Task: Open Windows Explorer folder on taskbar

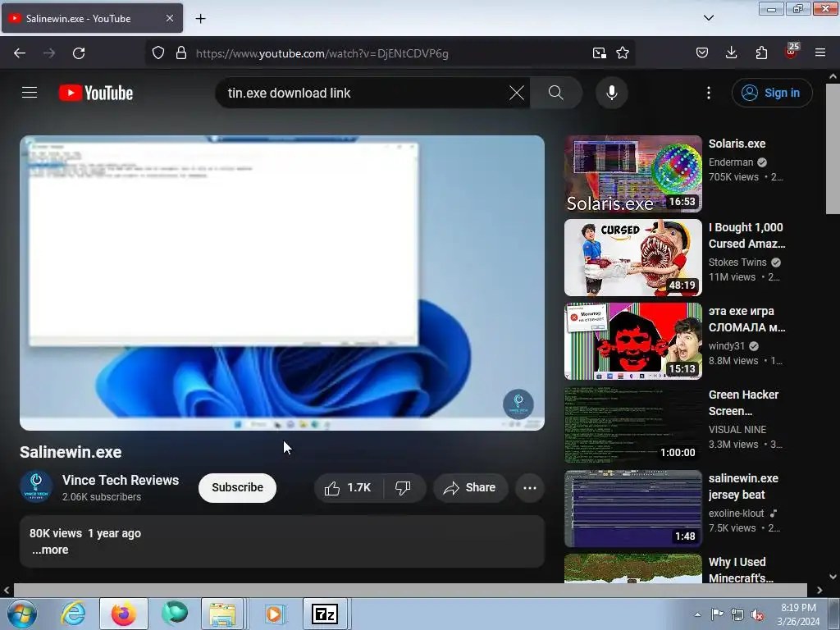Action: [x=222, y=614]
